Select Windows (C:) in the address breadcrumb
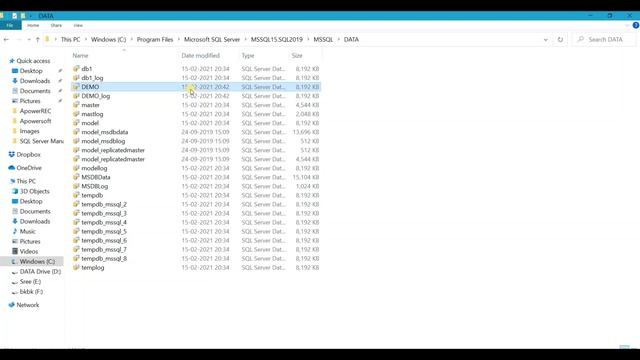640x360 pixels. [x=108, y=40]
